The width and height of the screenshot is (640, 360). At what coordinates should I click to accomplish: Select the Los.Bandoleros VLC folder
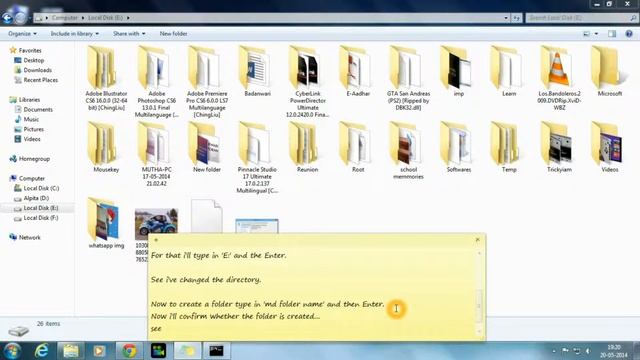(x=559, y=78)
